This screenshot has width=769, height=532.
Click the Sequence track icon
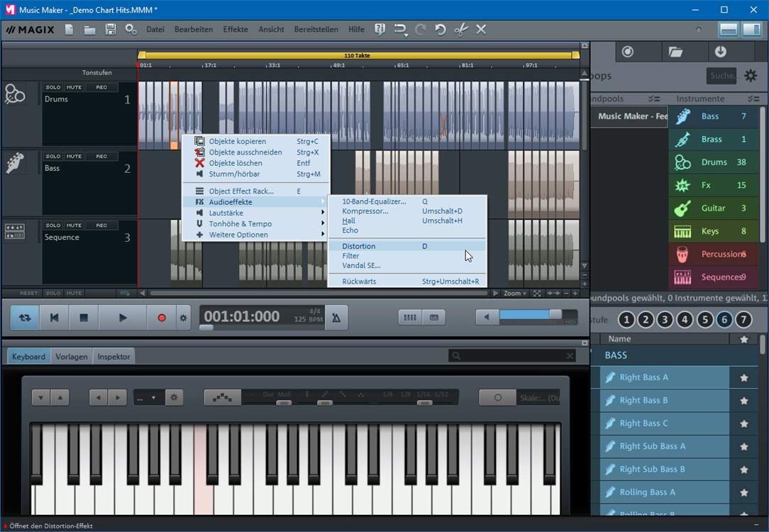pos(15,231)
